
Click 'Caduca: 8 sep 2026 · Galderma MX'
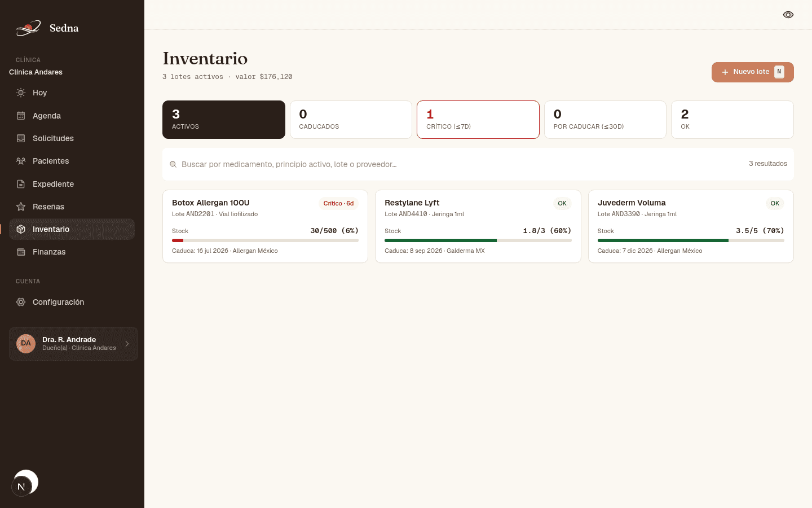[435, 251]
